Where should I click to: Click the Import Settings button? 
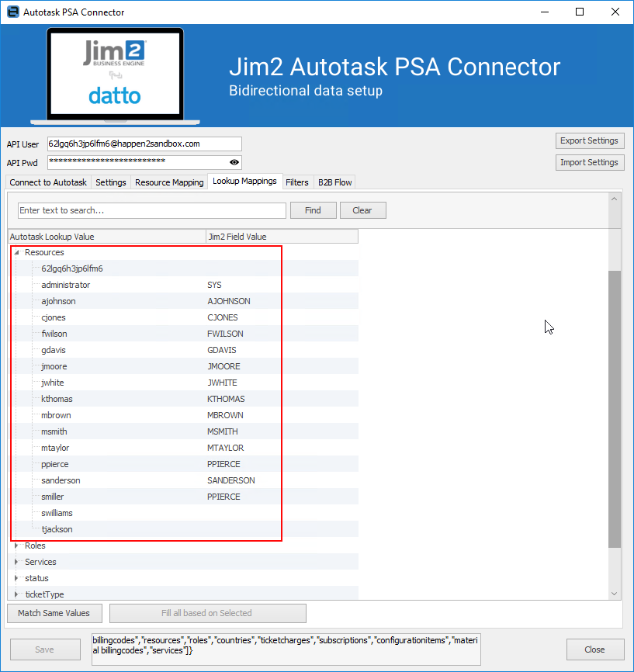(590, 162)
